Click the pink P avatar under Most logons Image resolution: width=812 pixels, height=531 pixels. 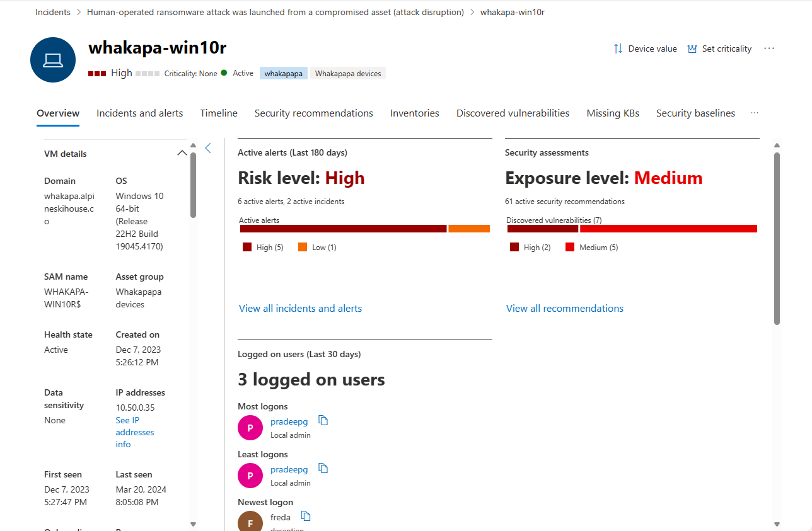coord(250,428)
